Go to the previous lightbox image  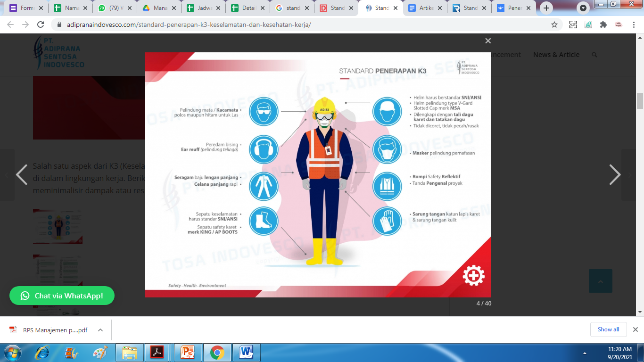click(x=22, y=174)
